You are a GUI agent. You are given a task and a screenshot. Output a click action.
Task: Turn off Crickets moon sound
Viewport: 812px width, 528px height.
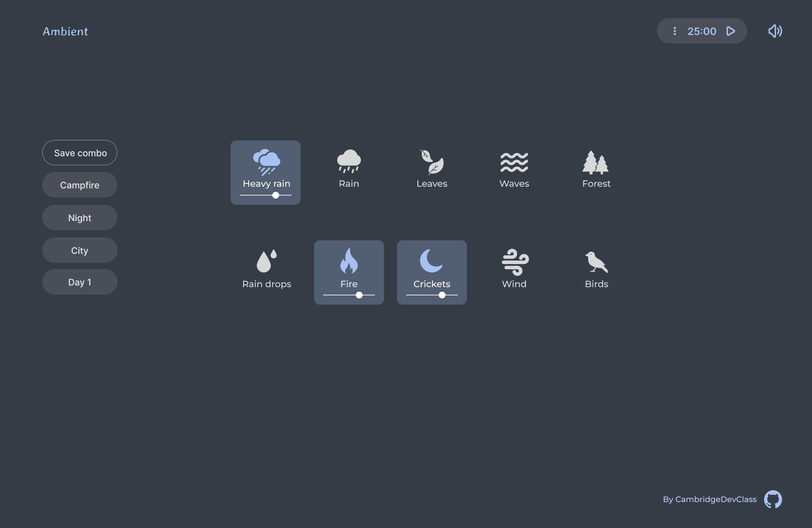431,261
